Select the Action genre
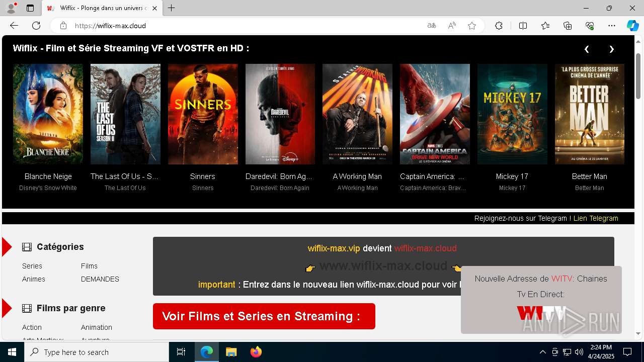 pos(32,327)
